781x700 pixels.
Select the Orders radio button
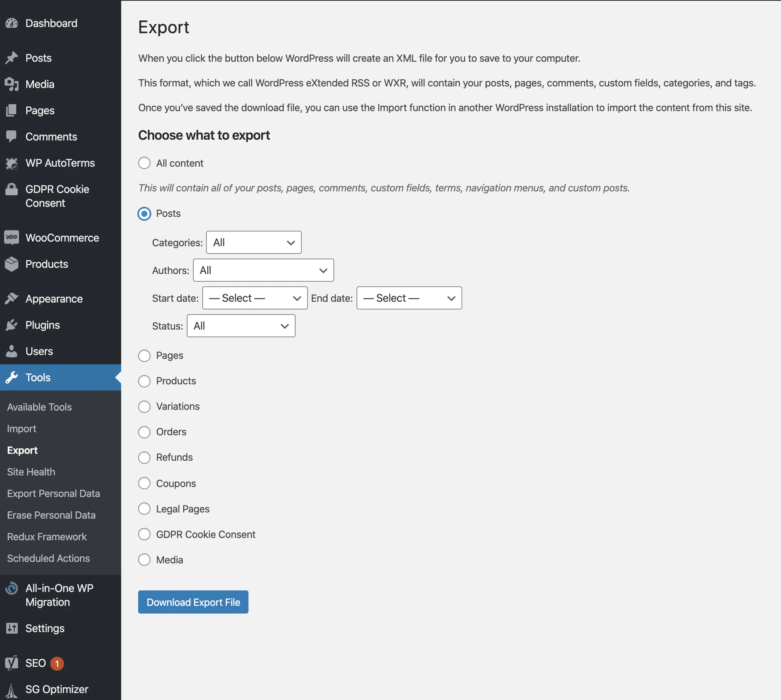click(x=144, y=432)
